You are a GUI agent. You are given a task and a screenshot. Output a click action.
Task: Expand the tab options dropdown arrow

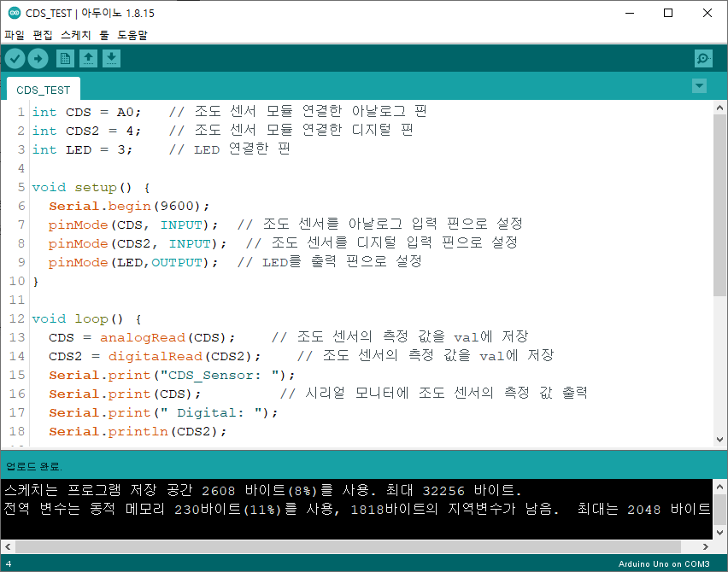pos(699,86)
